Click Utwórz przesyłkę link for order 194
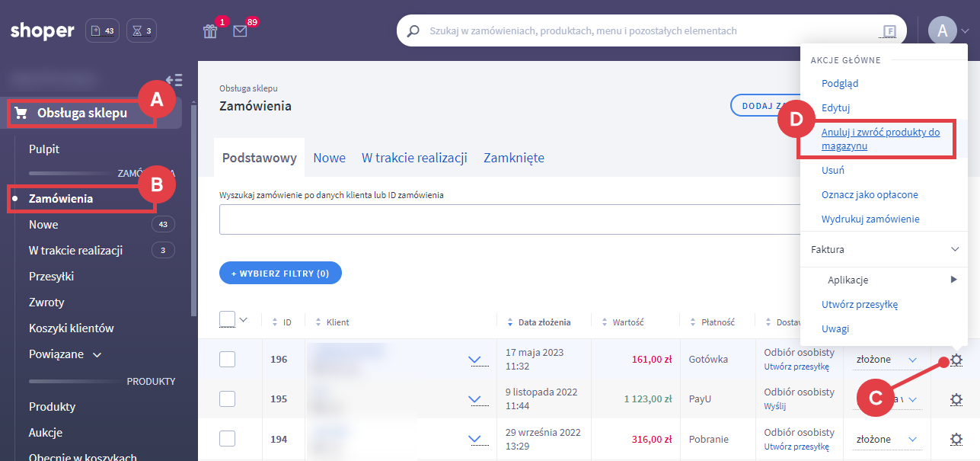The height and width of the screenshot is (461, 980). [796, 447]
